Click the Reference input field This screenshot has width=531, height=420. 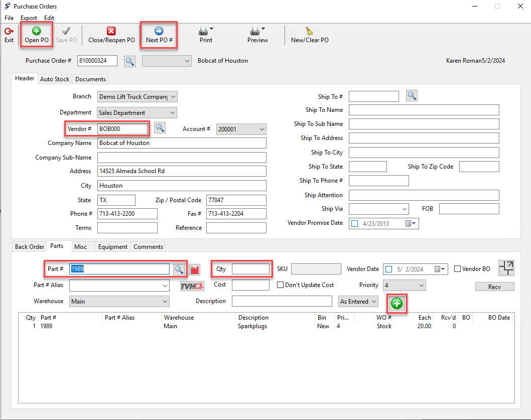[236, 228]
